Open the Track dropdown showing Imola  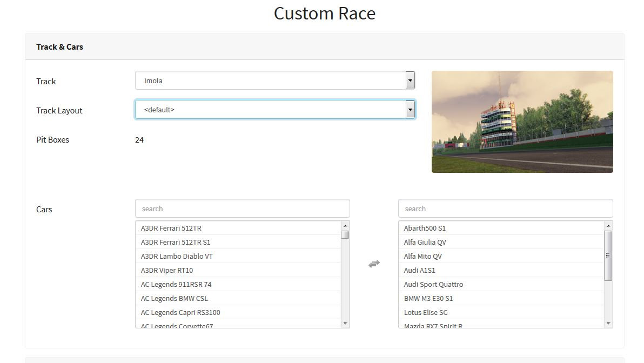tap(274, 80)
